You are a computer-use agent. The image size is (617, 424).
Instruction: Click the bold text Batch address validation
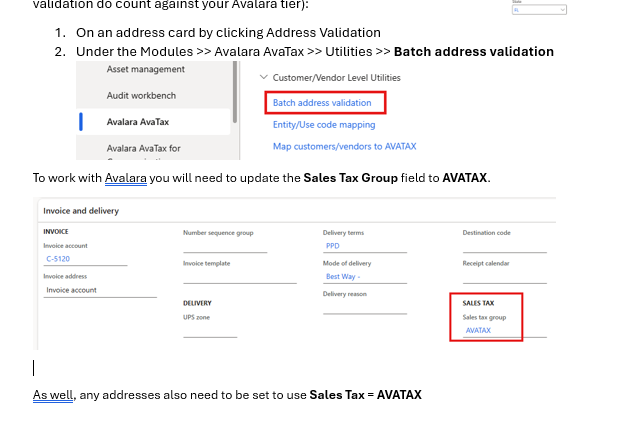474,52
